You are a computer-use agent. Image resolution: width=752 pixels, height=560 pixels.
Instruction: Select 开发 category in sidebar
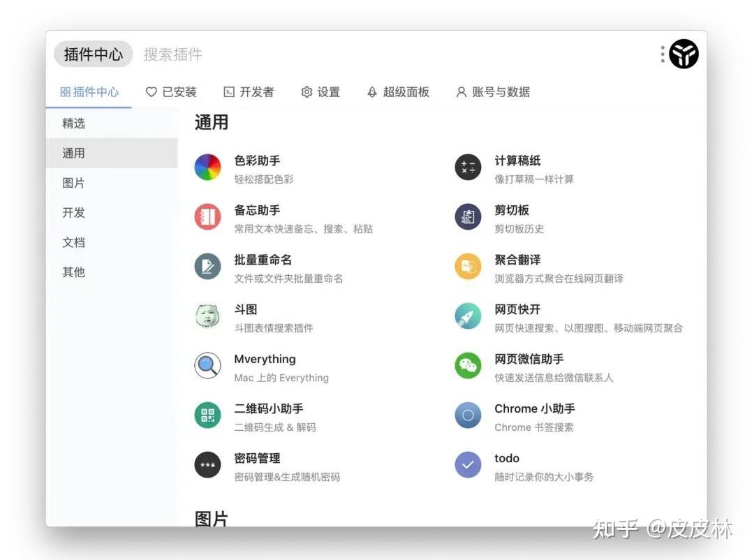(74, 212)
